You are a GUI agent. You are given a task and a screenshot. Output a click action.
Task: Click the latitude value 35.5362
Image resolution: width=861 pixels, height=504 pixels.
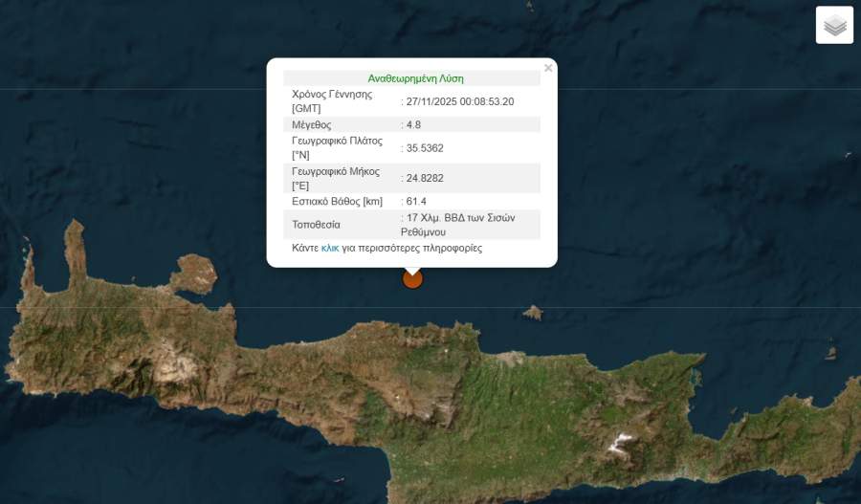pos(425,148)
